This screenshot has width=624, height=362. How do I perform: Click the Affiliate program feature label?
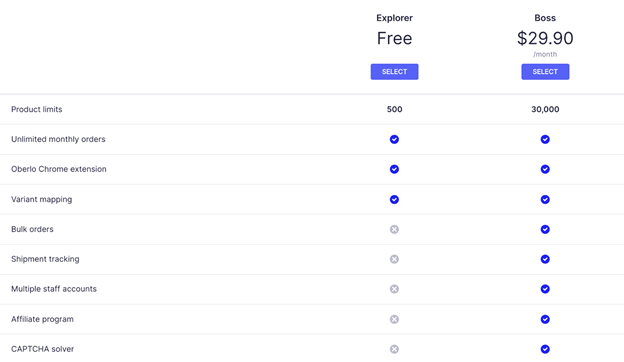42,319
